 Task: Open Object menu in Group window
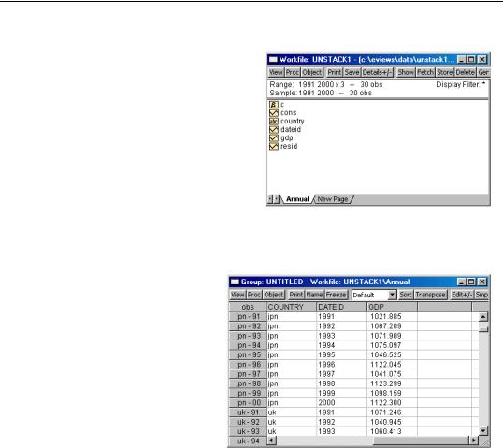274,295
